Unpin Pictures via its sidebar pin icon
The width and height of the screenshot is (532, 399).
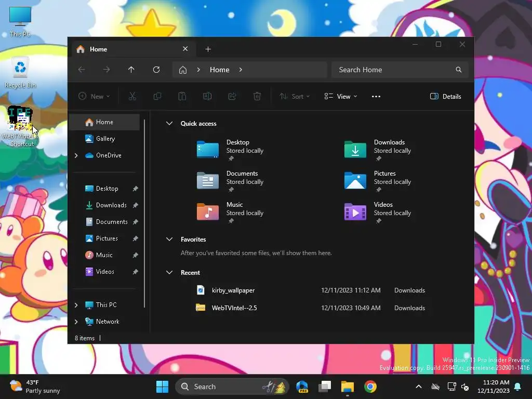[136, 238]
